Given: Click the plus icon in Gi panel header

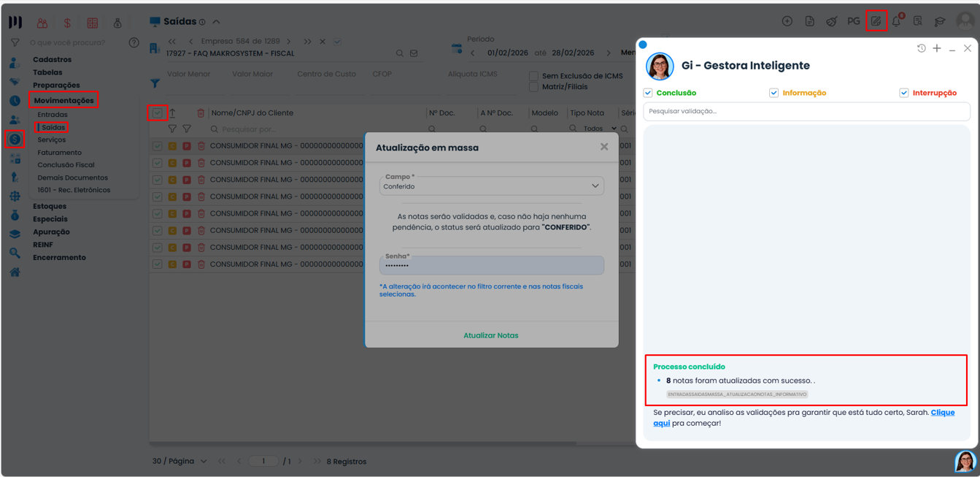Looking at the screenshot, I should click(937, 48).
